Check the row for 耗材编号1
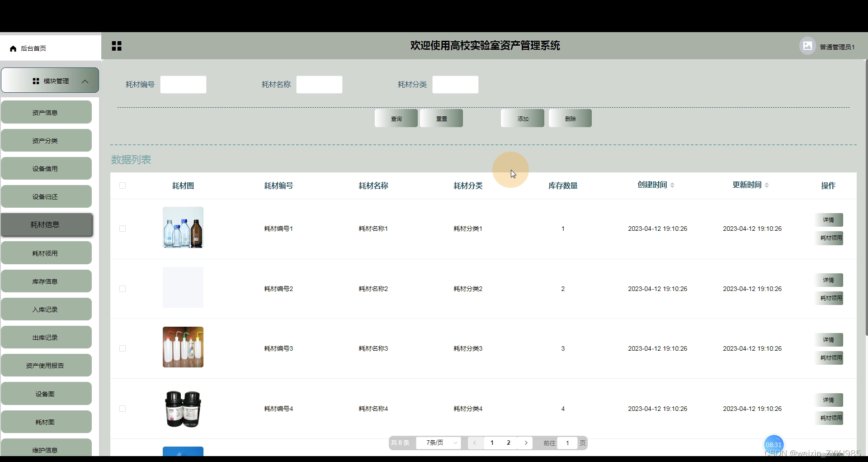868x462 pixels. pyautogui.click(x=123, y=229)
